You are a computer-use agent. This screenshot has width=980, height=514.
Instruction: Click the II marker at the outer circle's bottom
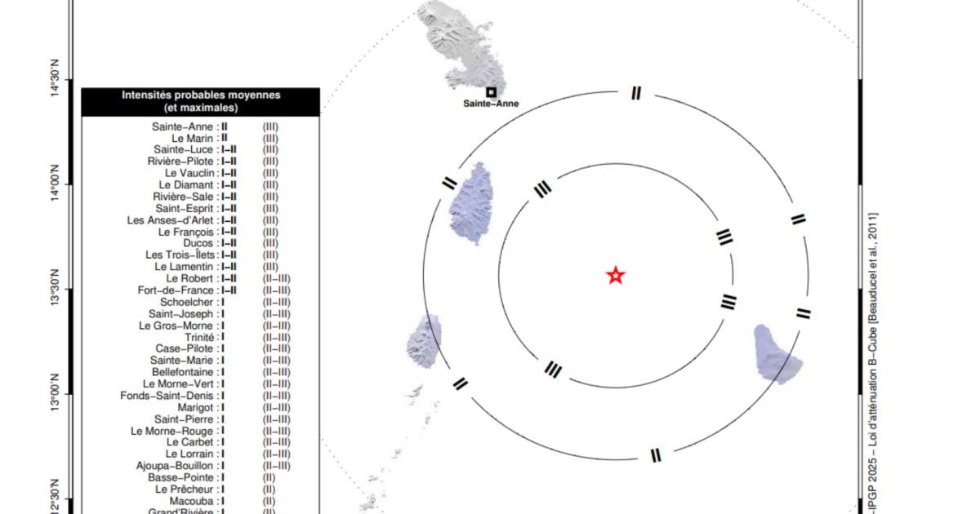655,455
